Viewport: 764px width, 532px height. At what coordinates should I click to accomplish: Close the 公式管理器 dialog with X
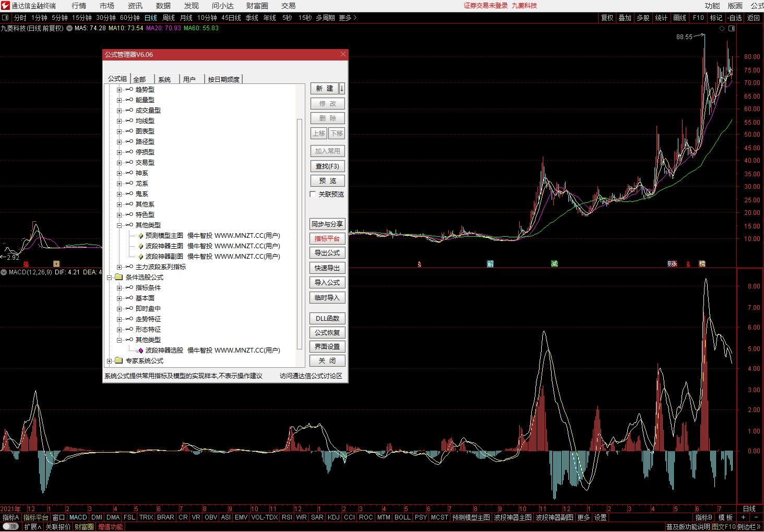343,54
